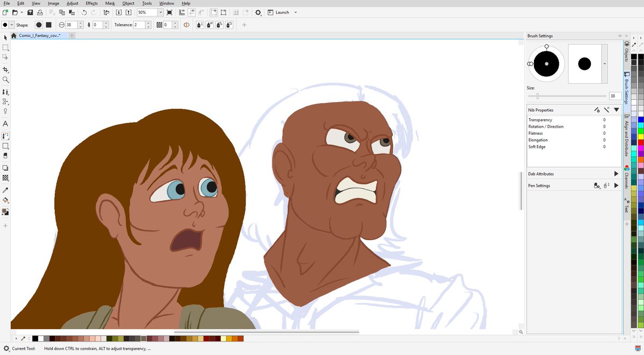The height and width of the screenshot is (355, 644).
Task: Open the Adjust menu
Action: tap(72, 3)
